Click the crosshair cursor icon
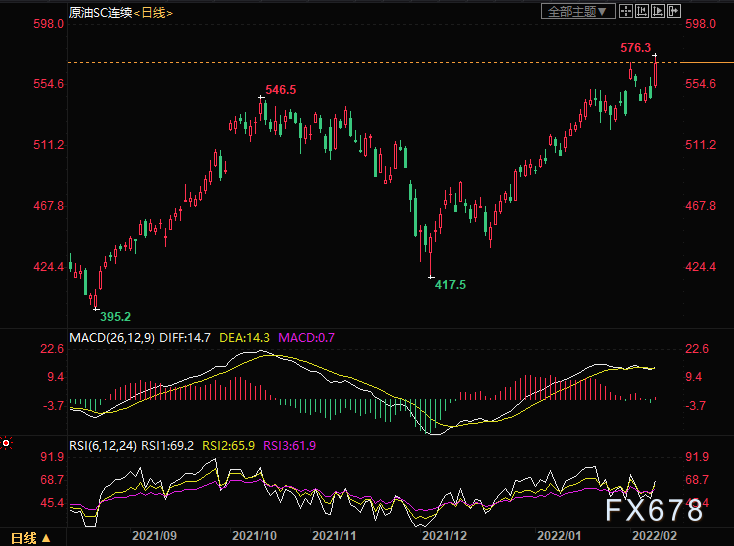 click(x=626, y=11)
